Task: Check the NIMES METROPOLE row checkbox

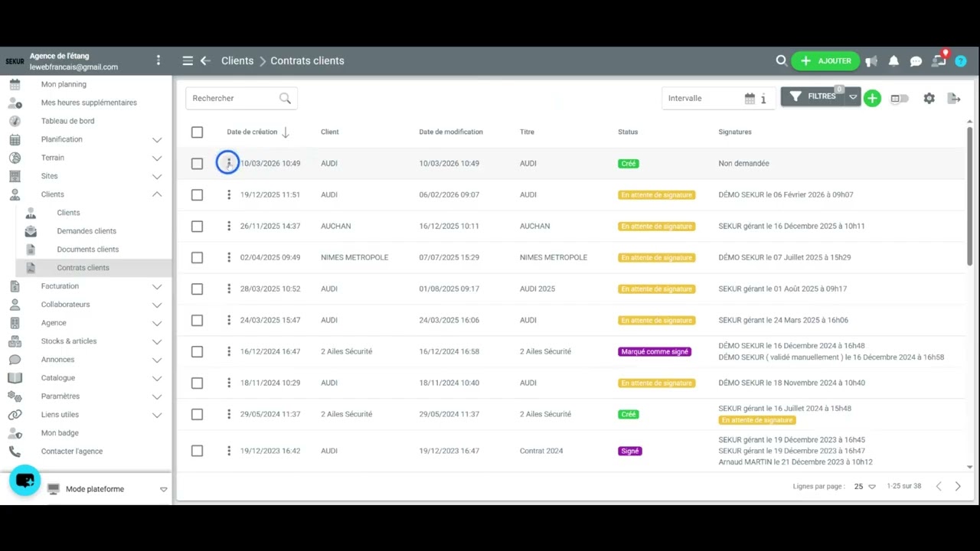Action: pos(197,258)
